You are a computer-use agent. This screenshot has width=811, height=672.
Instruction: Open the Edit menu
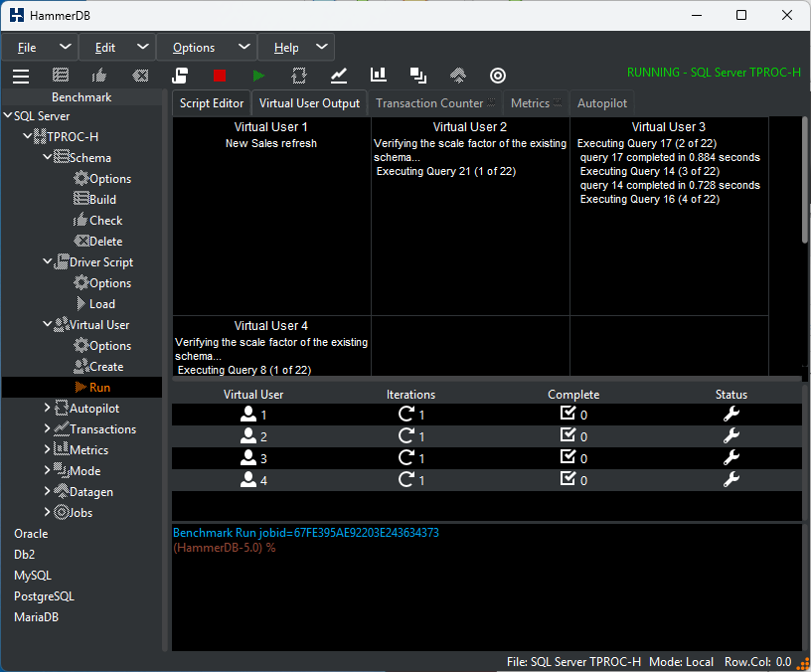coord(105,48)
